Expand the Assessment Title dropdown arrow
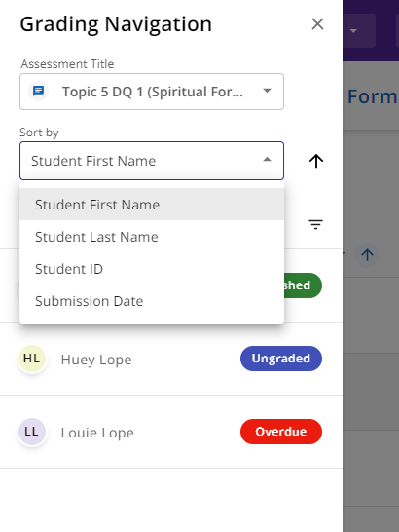This screenshot has height=532, width=399. [267, 91]
